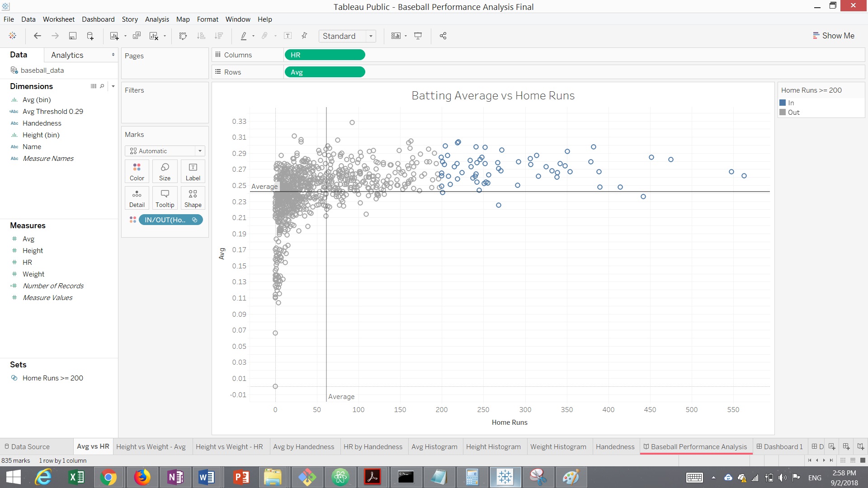
Task: Click the Save icon in toolbar
Action: (72, 36)
